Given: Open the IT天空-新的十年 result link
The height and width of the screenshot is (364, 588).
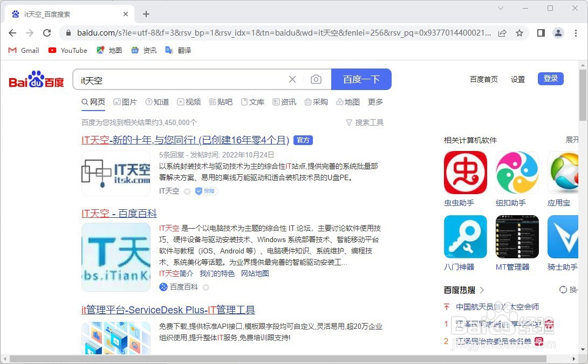Looking at the screenshot, I should click(185, 140).
